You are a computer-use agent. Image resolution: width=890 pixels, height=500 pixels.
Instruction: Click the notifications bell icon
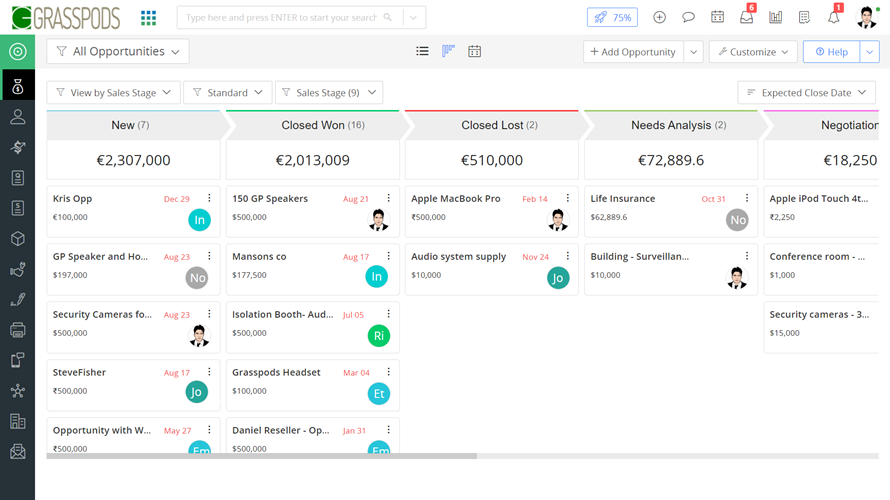[x=833, y=17]
